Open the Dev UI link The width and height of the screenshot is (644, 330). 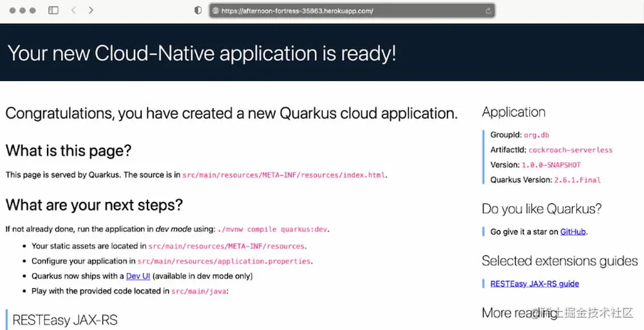[138, 276]
